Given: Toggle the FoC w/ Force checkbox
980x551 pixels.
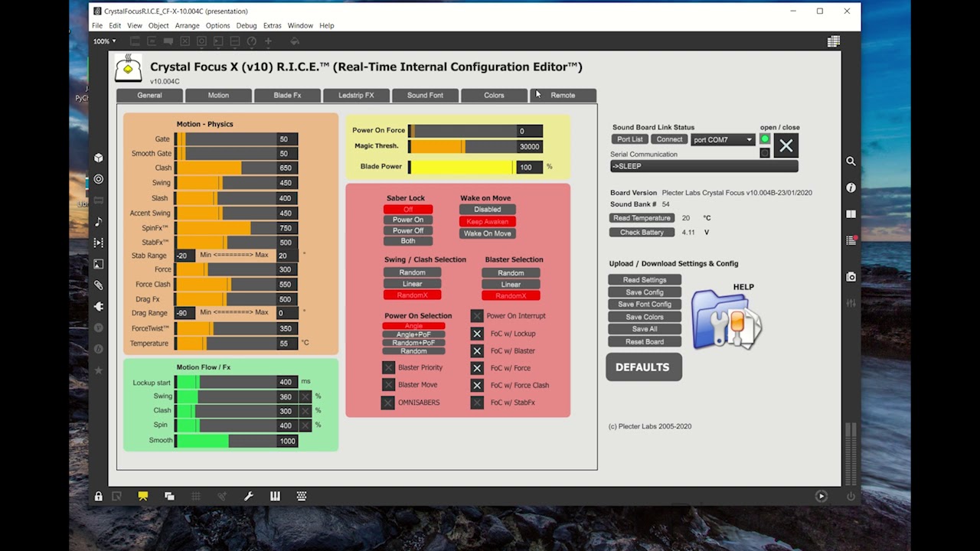Looking at the screenshot, I should pyautogui.click(x=477, y=368).
